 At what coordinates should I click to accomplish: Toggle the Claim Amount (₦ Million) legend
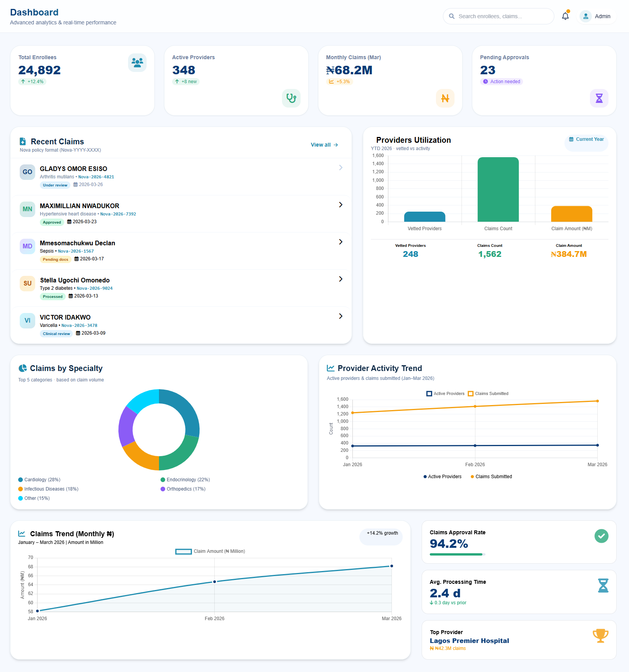coord(183,551)
